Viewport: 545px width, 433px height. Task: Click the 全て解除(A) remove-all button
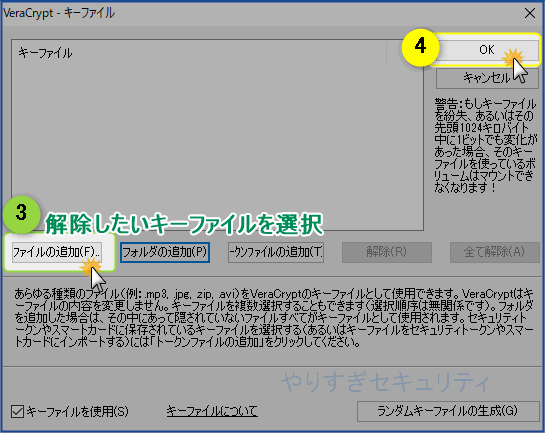point(494,252)
